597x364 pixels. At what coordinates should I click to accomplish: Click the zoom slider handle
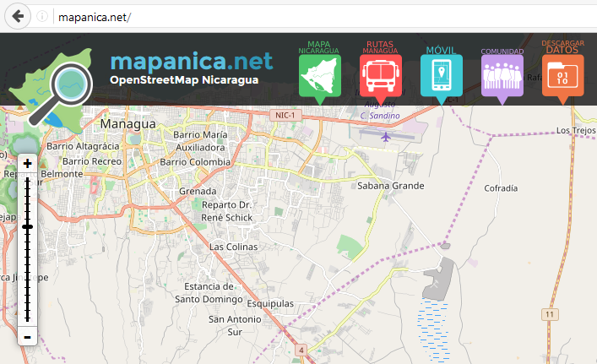tap(27, 227)
